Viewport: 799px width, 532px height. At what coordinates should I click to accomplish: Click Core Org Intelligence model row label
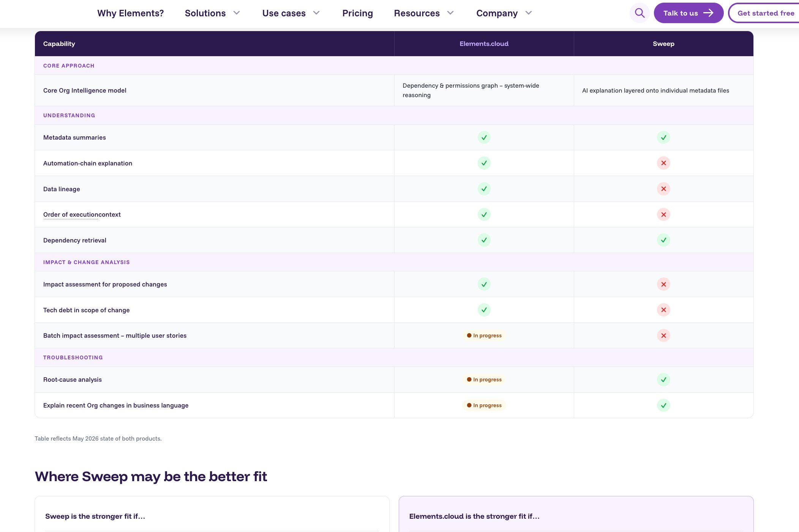click(x=85, y=90)
